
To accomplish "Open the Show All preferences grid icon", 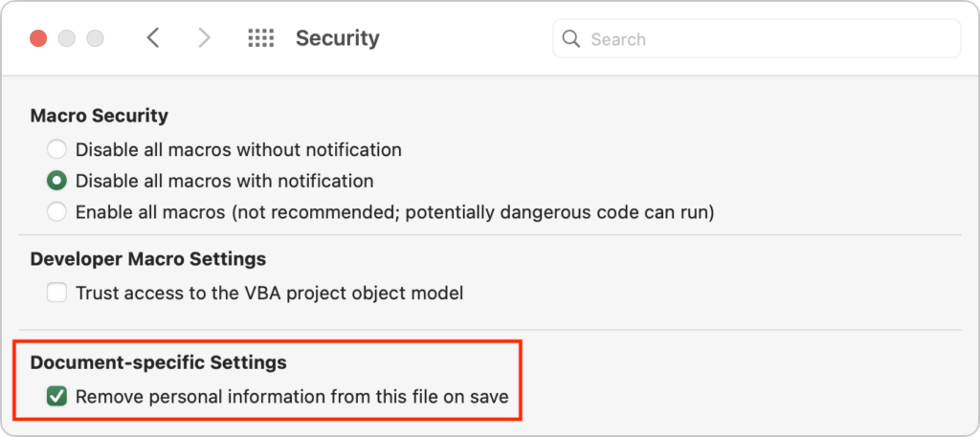I will [x=260, y=38].
